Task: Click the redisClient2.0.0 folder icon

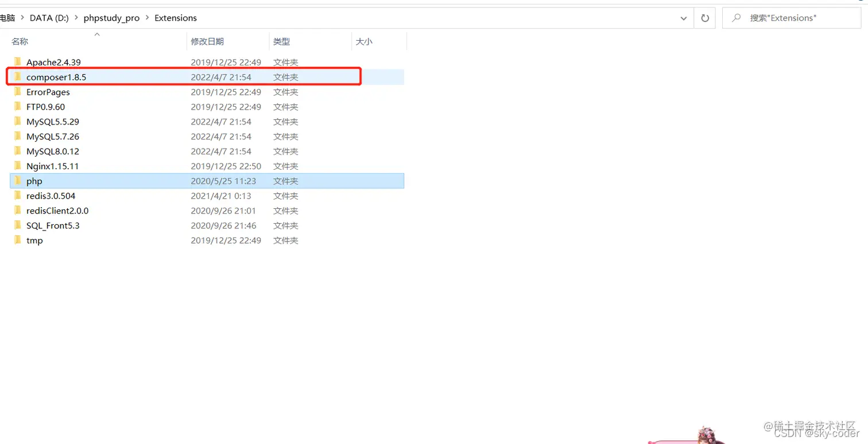Action: tap(17, 211)
